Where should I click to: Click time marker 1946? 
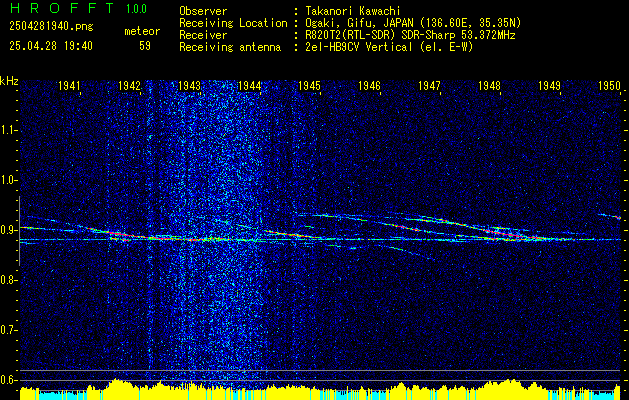click(369, 85)
